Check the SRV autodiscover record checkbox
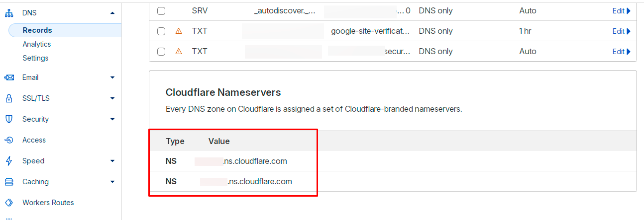The width and height of the screenshot is (644, 220). pyautogui.click(x=161, y=10)
